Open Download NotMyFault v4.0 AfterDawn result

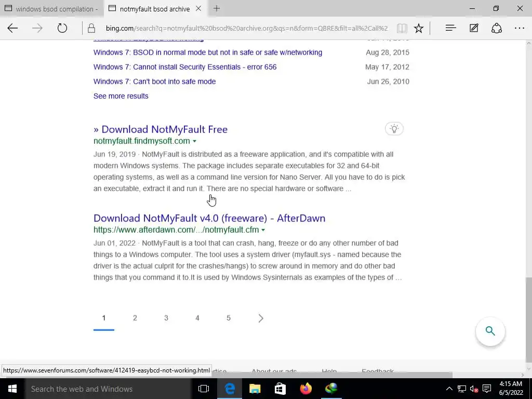(x=209, y=218)
